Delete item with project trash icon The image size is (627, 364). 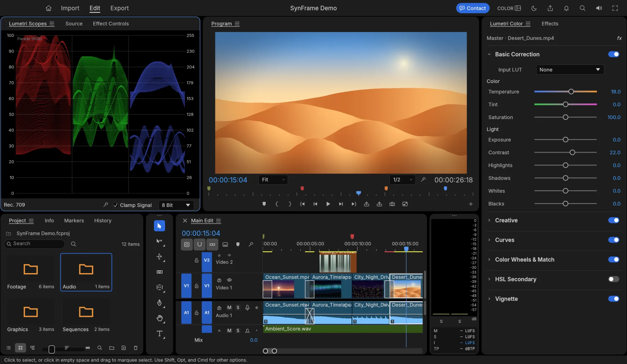(x=136, y=348)
